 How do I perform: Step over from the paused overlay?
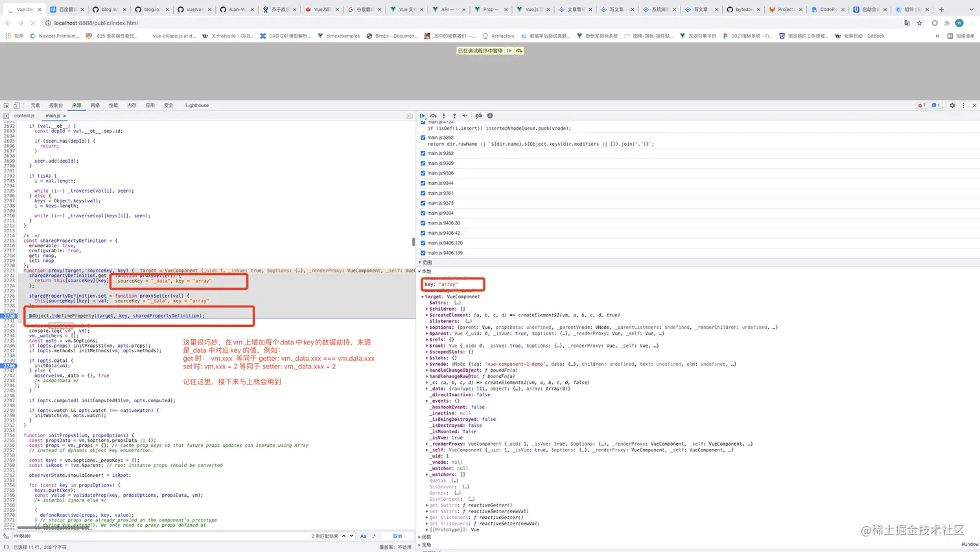[x=519, y=51]
